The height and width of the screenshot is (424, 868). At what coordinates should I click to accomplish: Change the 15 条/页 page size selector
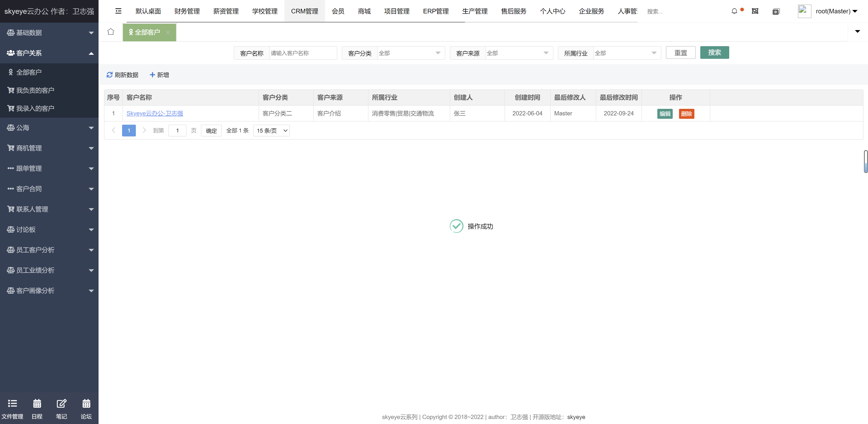[x=271, y=131]
